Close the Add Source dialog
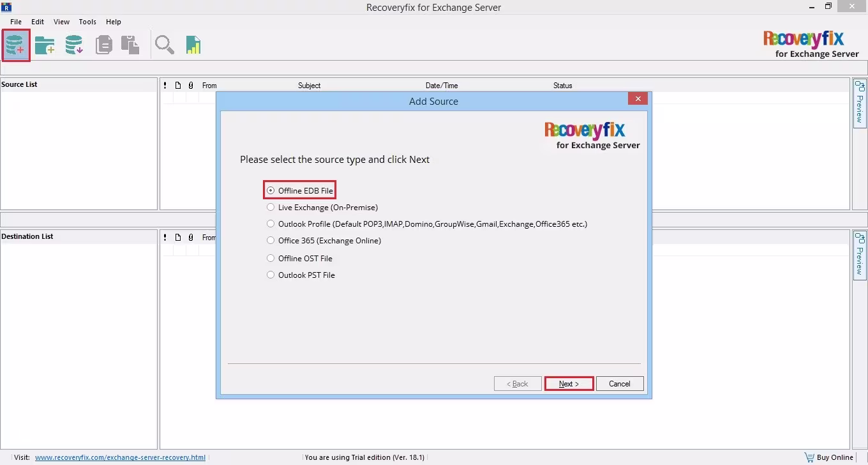This screenshot has width=868, height=465. coord(638,98)
